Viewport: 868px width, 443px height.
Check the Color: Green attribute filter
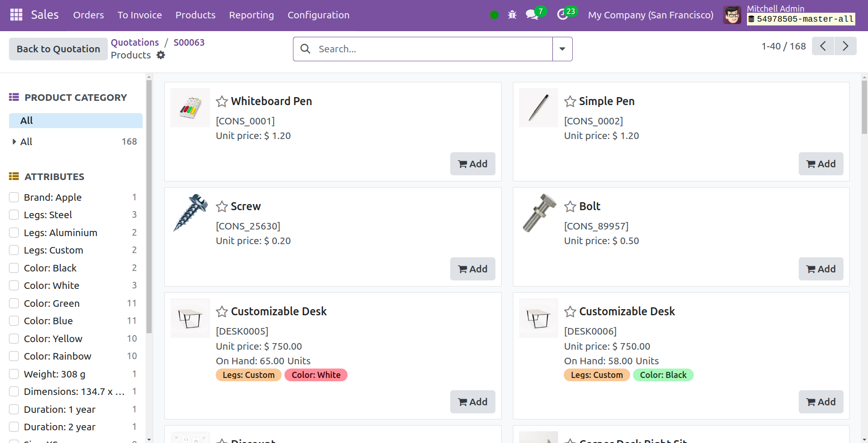(14, 304)
